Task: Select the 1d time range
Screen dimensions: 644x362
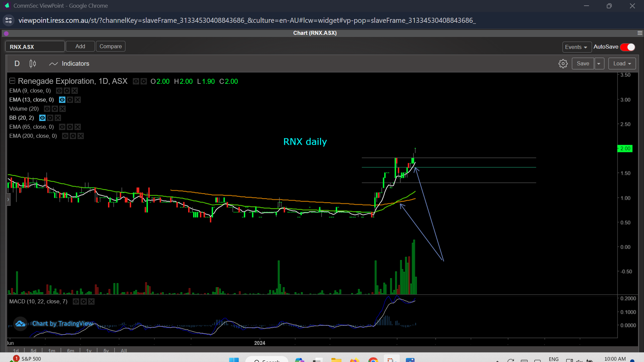Action: coord(16,351)
